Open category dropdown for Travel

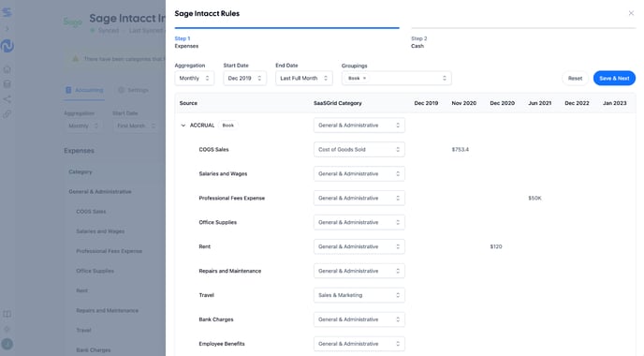(359, 295)
